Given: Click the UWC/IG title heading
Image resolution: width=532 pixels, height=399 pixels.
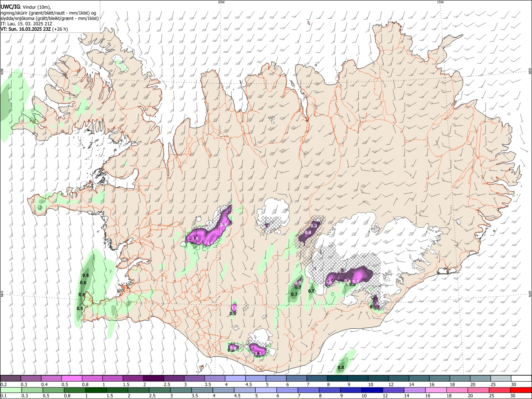Looking at the screenshot, I should (10, 7).
